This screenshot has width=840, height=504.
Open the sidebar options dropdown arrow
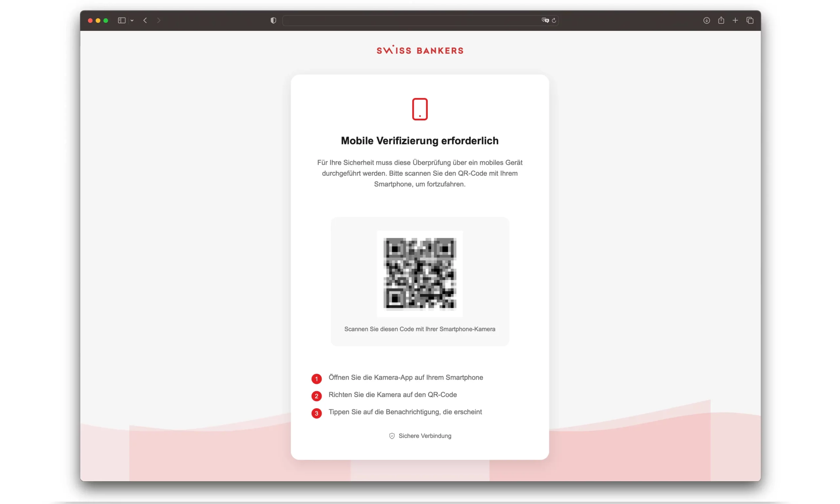click(x=132, y=20)
